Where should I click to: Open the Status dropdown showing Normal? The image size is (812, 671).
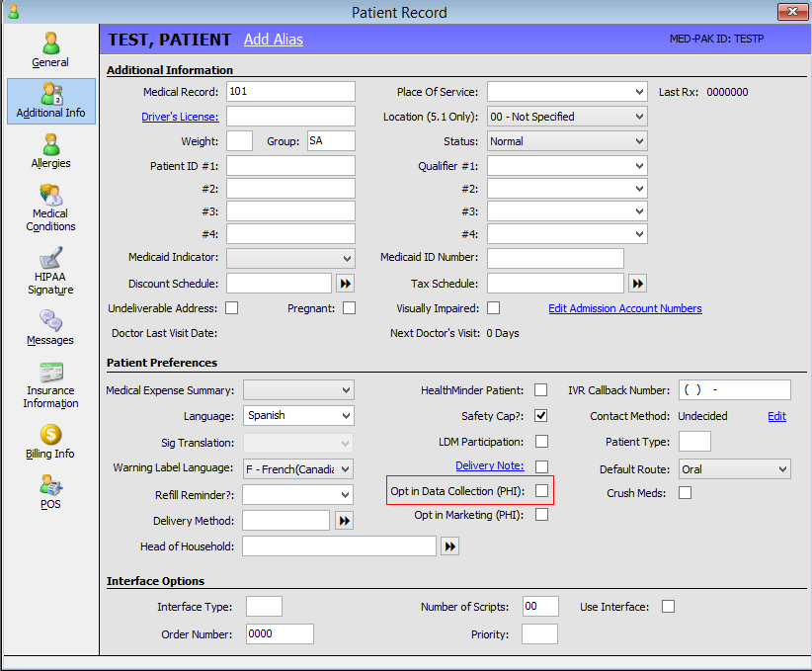(567, 141)
